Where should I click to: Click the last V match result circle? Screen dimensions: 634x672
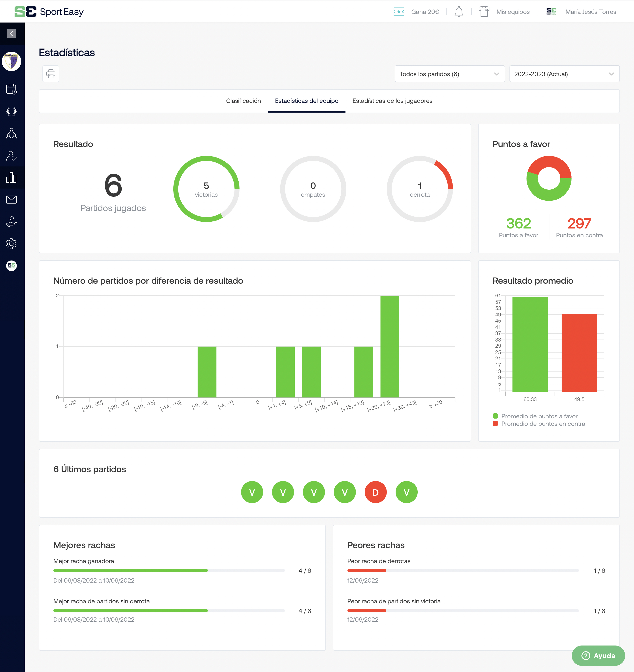point(407,492)
